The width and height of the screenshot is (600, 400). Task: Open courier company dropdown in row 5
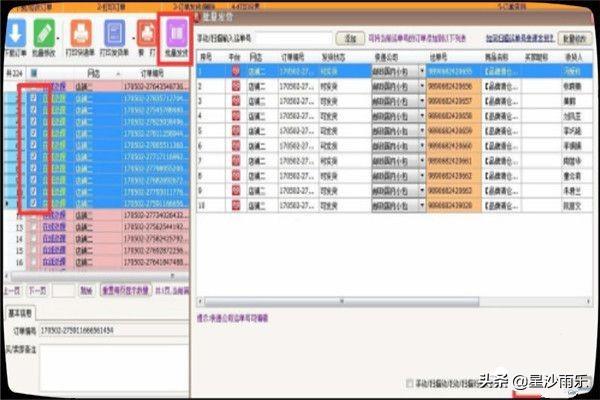point(422,131)
